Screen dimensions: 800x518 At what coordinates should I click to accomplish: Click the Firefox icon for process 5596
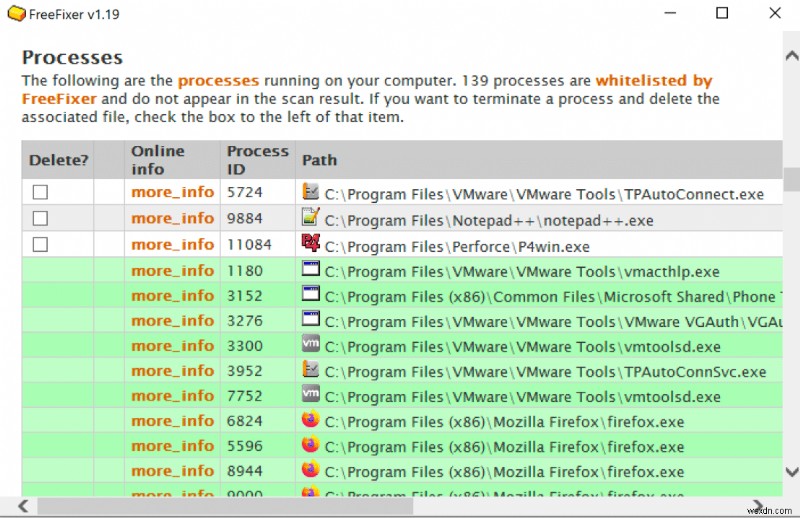click(311, 444)
